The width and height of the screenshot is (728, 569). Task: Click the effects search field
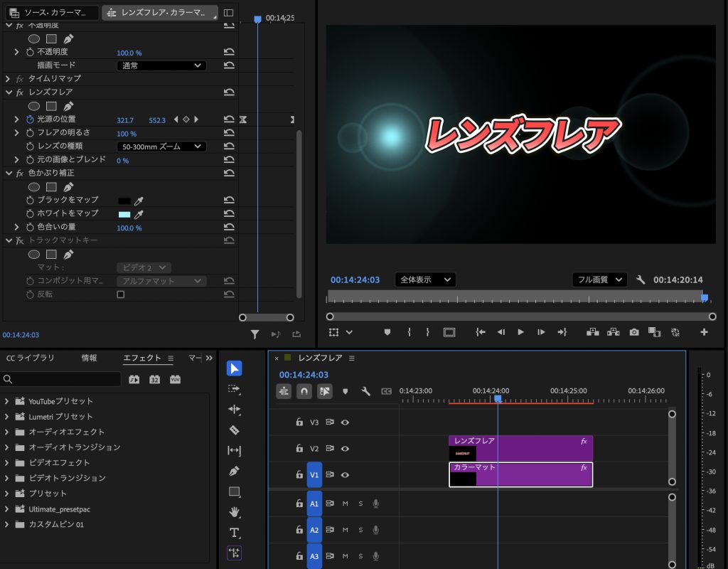pyautogui.click(x=62, y=380)
